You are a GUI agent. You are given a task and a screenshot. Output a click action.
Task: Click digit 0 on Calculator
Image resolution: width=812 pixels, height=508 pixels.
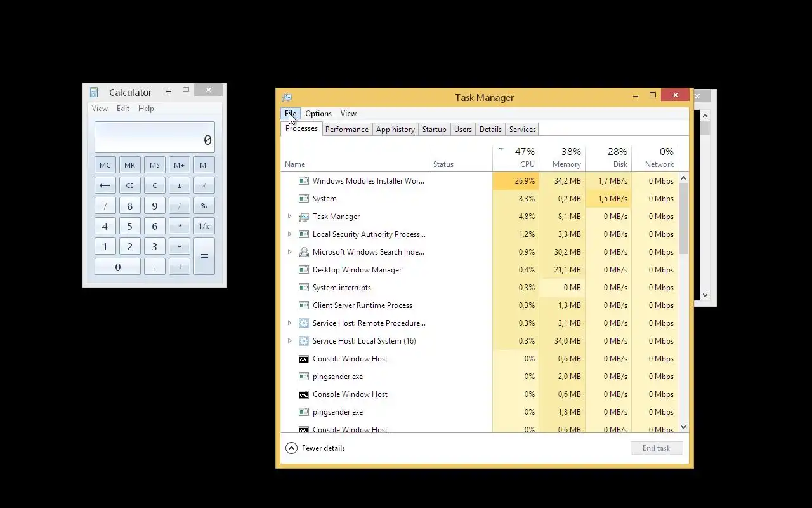pos(117,267)
